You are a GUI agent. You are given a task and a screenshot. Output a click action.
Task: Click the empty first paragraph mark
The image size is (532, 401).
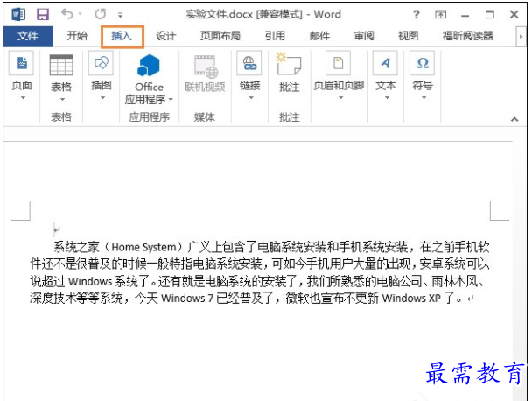[x=57, y=230]
